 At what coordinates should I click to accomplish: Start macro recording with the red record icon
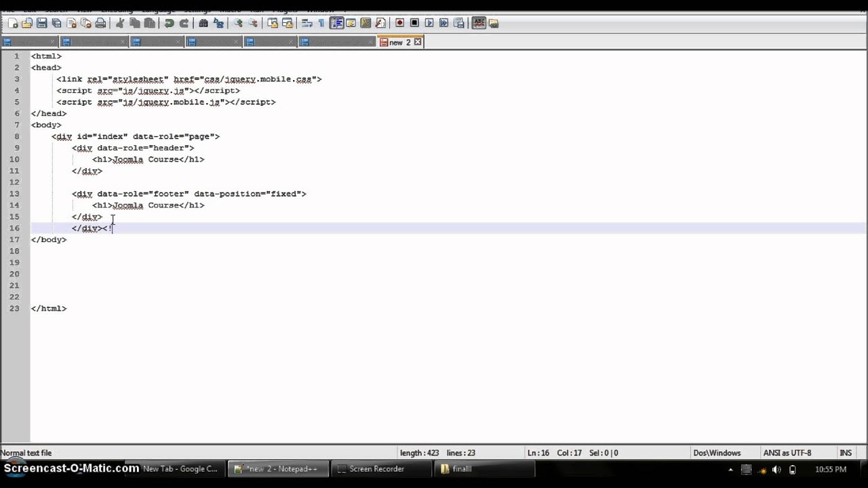pos(399,23)
